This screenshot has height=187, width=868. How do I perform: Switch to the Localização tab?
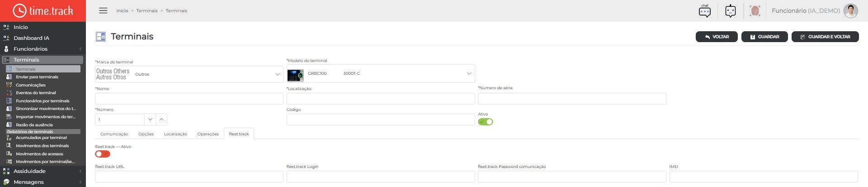175,134
